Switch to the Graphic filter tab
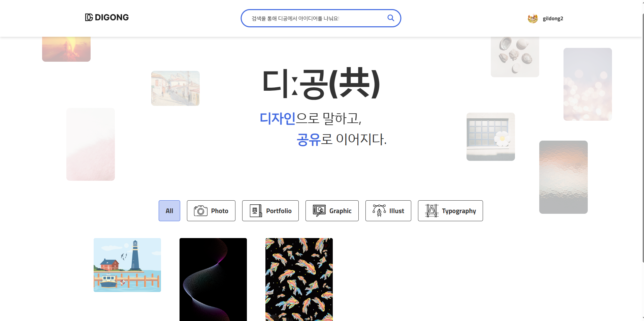 point(332,210)
